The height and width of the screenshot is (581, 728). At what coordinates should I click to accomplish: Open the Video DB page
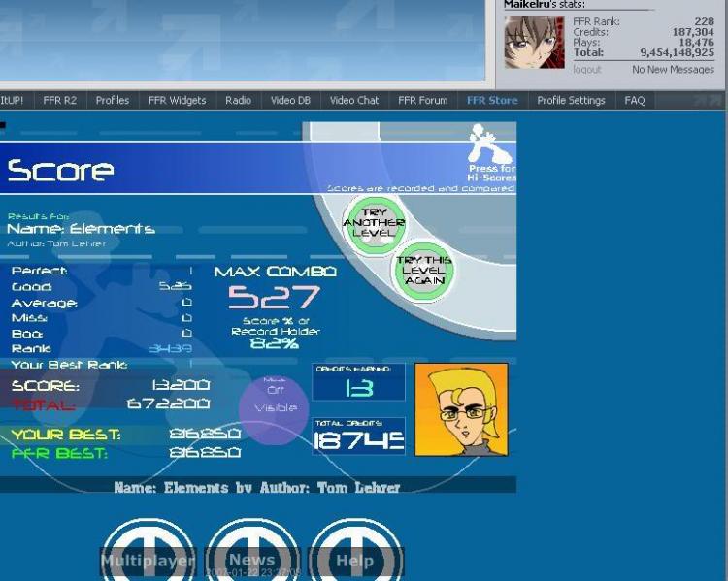point(290,100)
